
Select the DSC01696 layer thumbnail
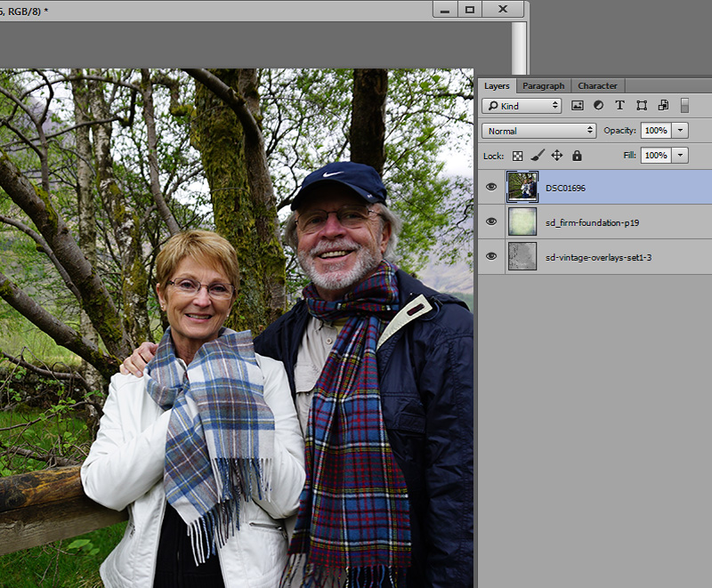point(522,187)
